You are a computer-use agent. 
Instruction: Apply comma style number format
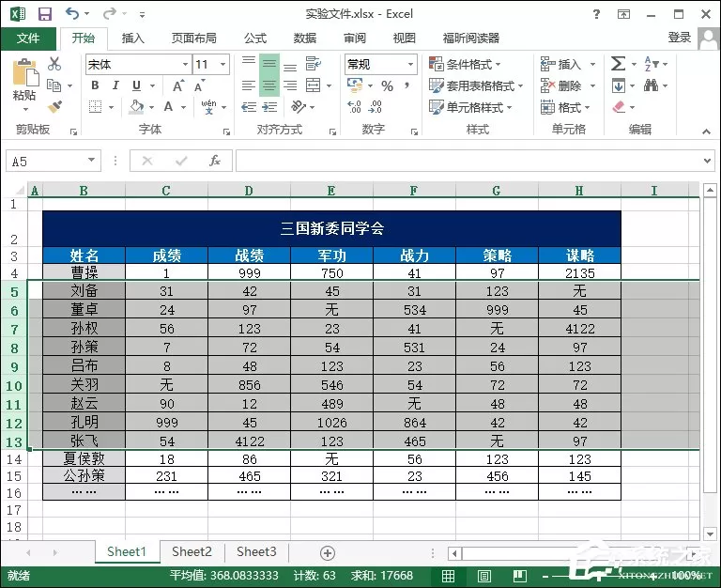[x=407, y=85]
